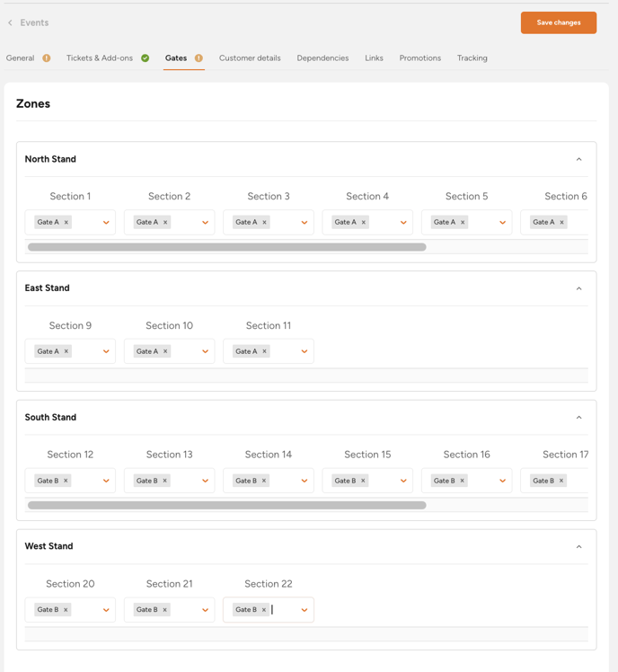Click the green check icon on Tickets tab

tap(146, 58)
